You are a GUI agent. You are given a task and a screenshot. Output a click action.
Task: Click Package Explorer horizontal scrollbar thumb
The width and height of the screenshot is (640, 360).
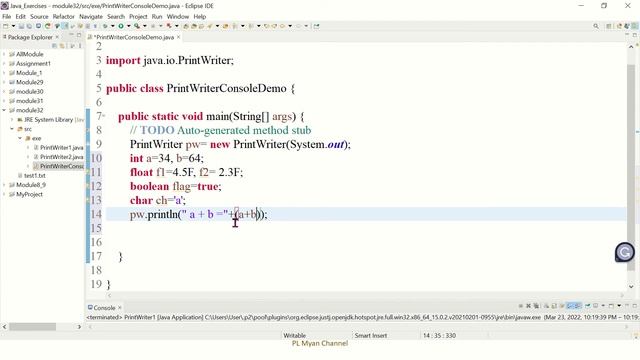click(33, 327)
